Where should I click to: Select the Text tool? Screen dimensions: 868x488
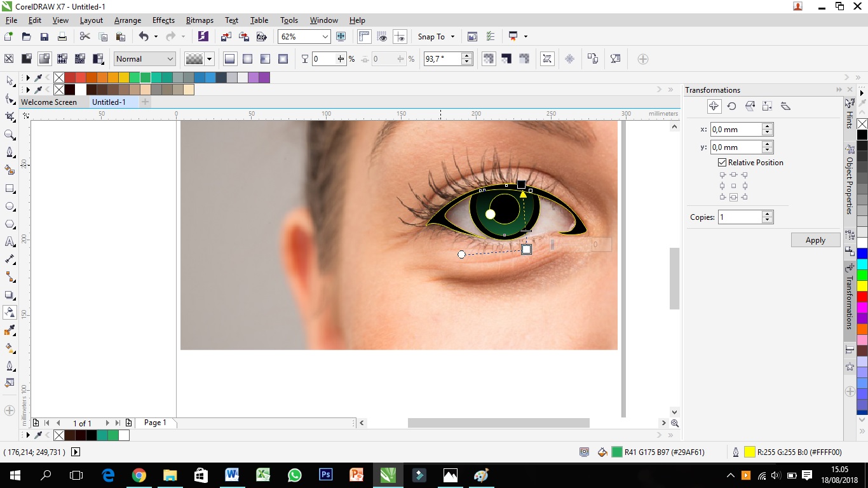(9, 241)
